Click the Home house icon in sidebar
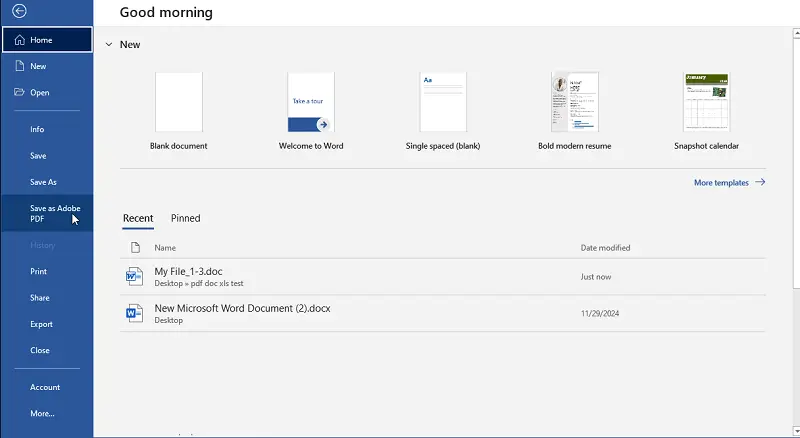800x438 pixels. [x=20, y=40]
